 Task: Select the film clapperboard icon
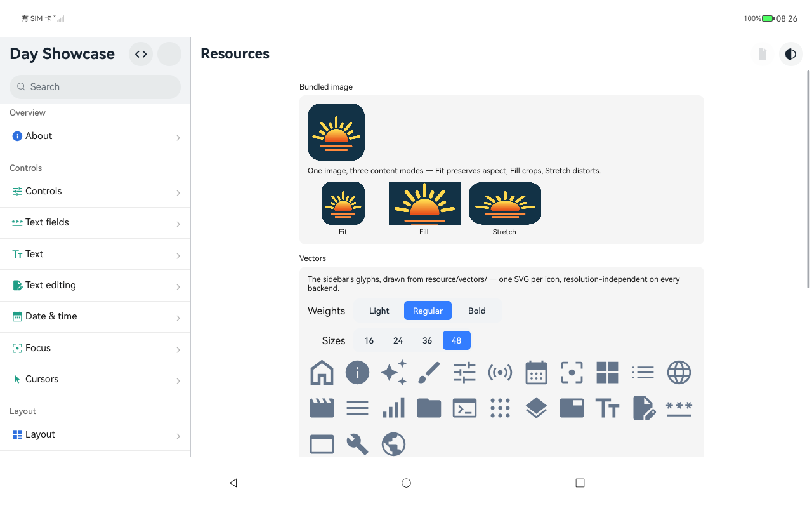click(x=322, y=408)
